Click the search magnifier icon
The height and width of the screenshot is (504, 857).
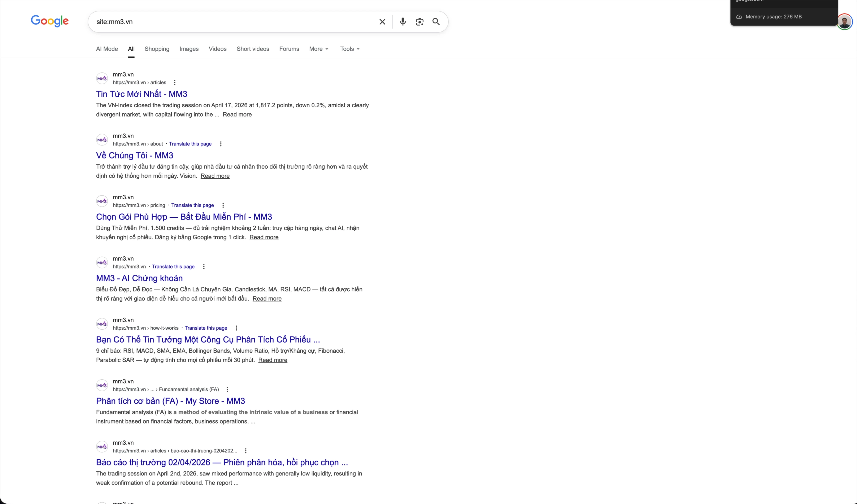[436, 21]
